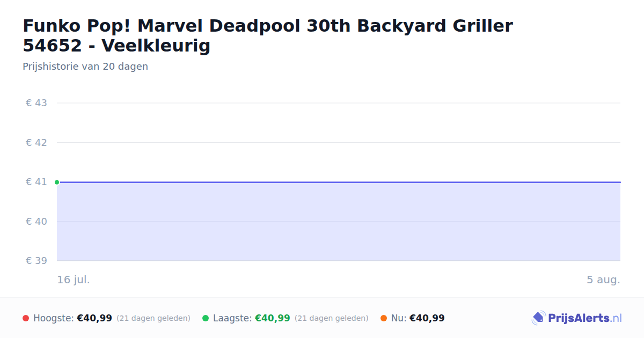Click the Prijshistorie van 20 dagen subtitle
Image resolution: width=644 pixels, height=338 pixels.
tap(85, 67)
